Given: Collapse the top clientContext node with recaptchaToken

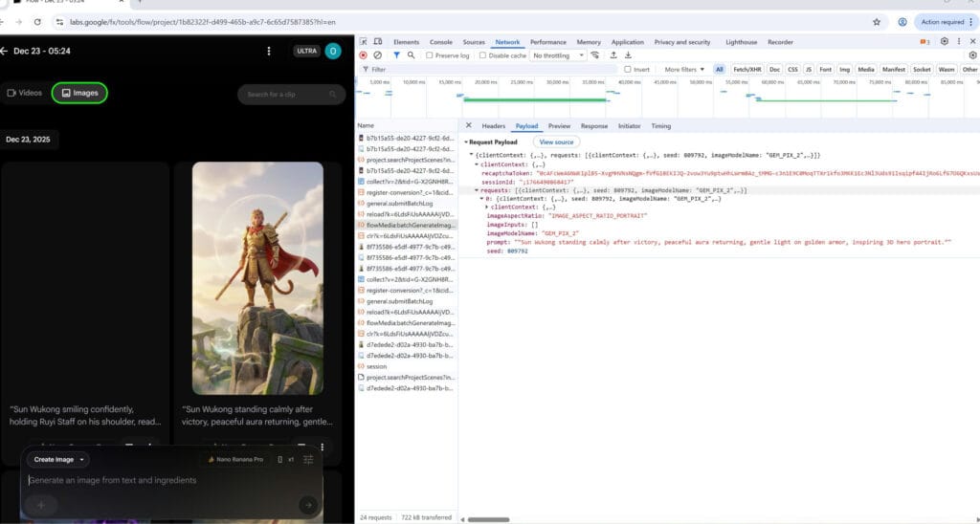Looking at the screenshot, I should pos(477,164).
